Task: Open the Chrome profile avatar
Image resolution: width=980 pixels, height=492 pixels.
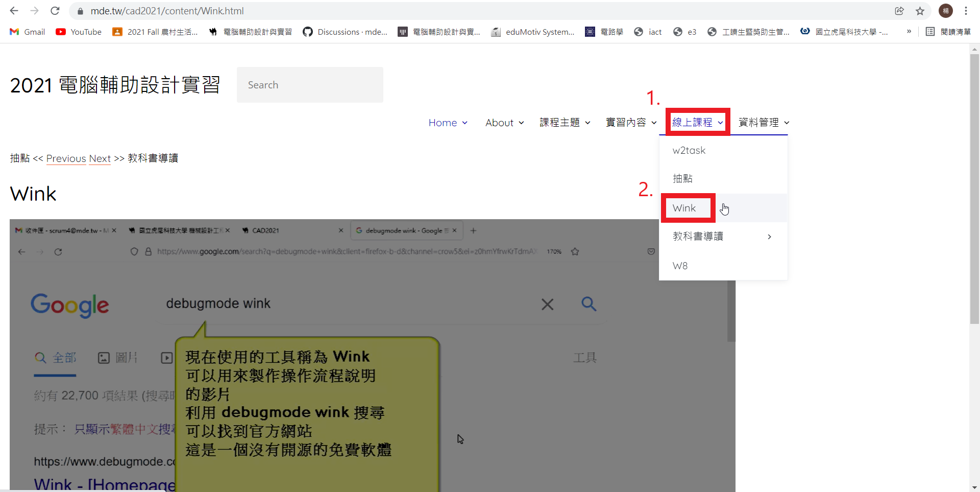Action: click(x=946, y=11)
